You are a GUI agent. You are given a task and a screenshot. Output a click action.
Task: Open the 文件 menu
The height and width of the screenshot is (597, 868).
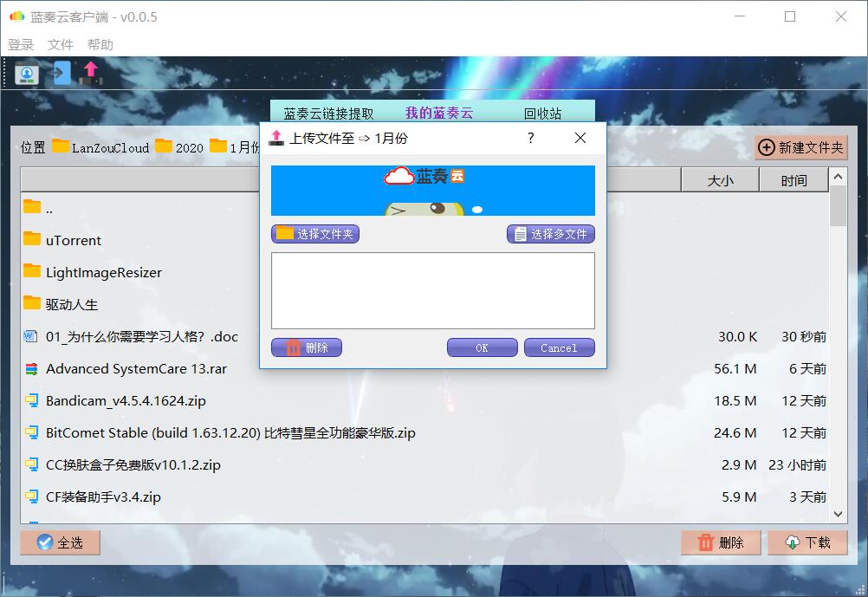[60, 44]
